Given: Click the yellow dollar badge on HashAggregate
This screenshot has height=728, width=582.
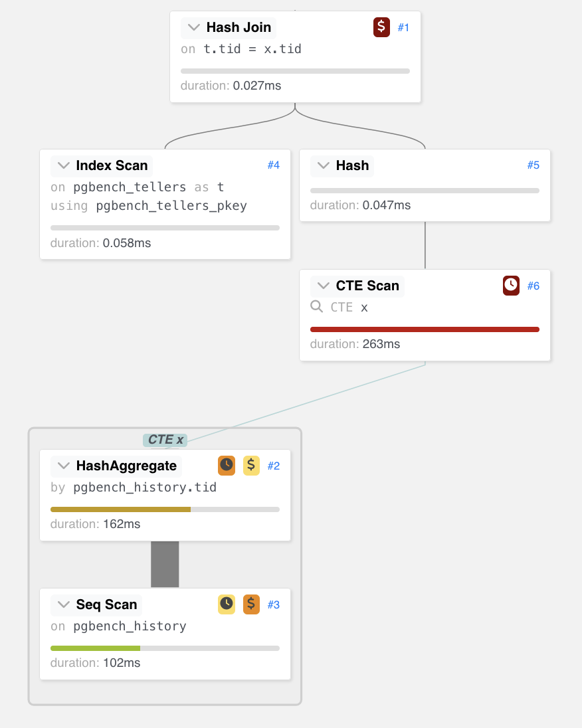Looking at the screenshot, I should click(251, 465).
